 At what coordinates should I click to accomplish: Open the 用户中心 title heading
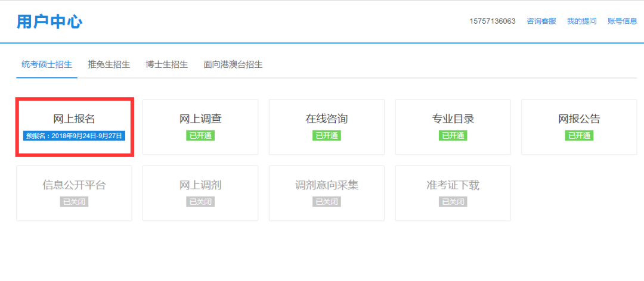pyautogui.click(x=49, y=22)
